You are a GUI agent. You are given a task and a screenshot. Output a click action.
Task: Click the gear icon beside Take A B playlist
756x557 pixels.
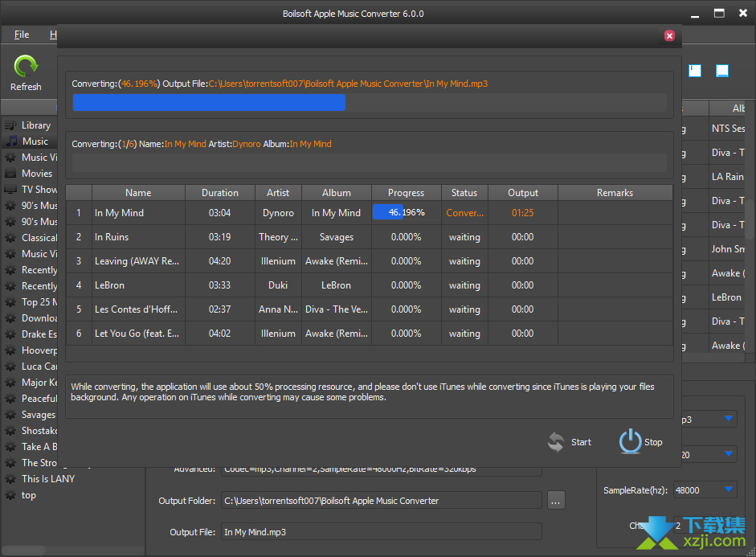coord(10,447)
